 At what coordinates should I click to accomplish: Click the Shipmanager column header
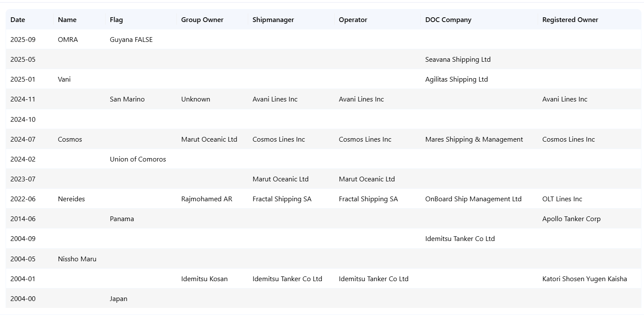[273, 20]
